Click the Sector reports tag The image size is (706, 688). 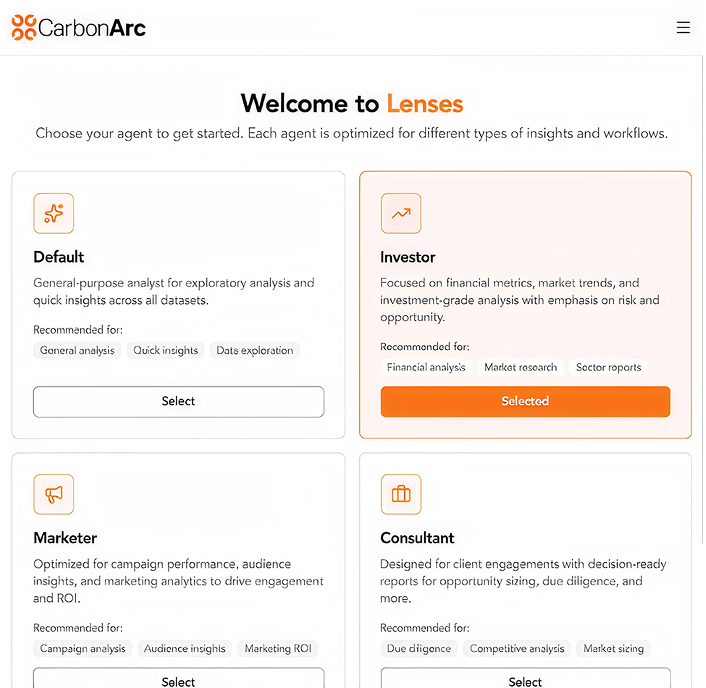click(608, 368)
